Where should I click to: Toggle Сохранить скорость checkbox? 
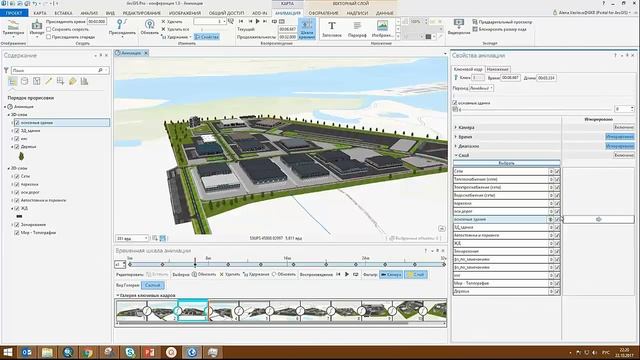point(49,29)
